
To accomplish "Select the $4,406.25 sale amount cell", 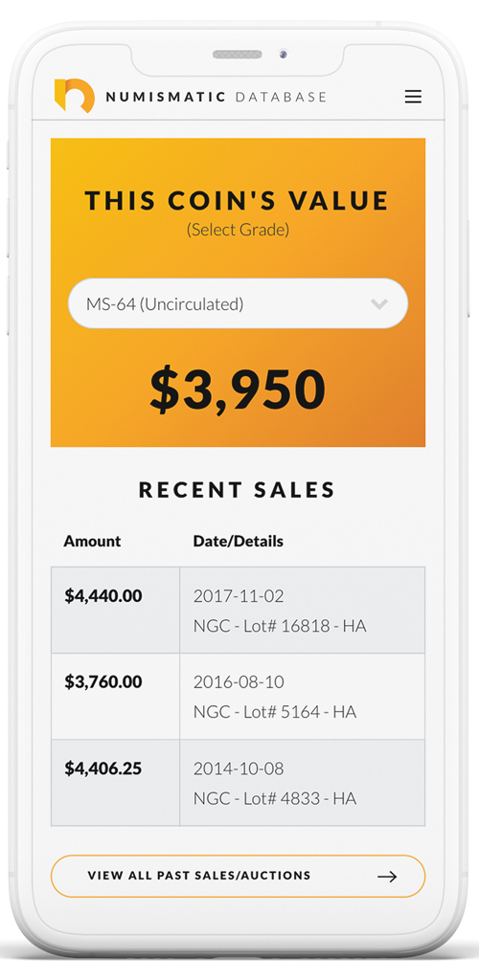I will point(116,783).
